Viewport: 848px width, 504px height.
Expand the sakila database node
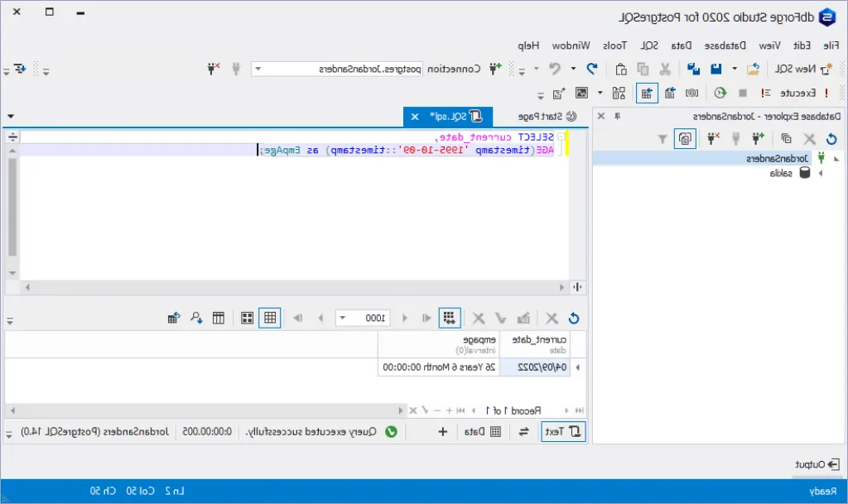[x=821, y=174]
